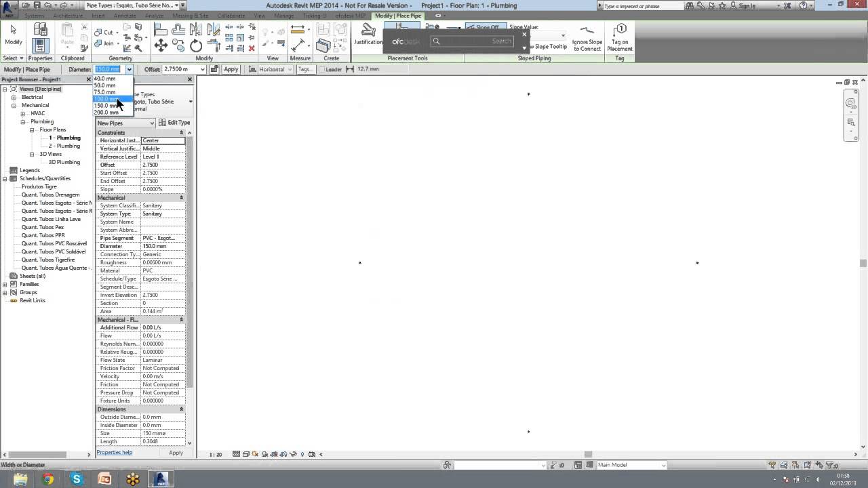
Task: Open the 3D Plumbing view
Action: [x=64, y=162]
